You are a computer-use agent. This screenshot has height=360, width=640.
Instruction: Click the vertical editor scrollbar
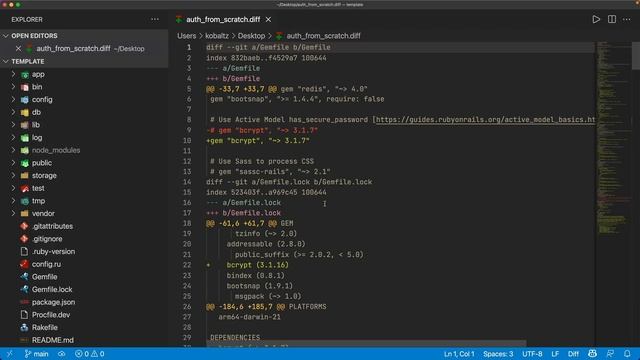(636, 56)
